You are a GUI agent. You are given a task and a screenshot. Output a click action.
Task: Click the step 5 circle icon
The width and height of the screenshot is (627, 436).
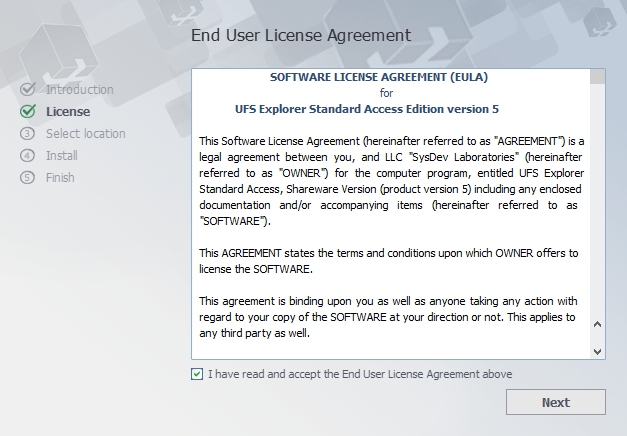[x=28, y=178]
